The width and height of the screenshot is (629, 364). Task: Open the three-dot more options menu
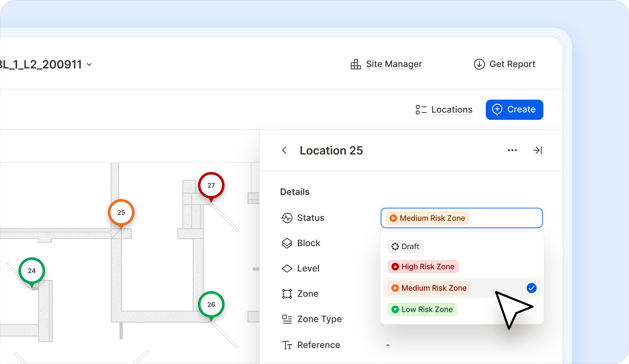click(512, 150)
